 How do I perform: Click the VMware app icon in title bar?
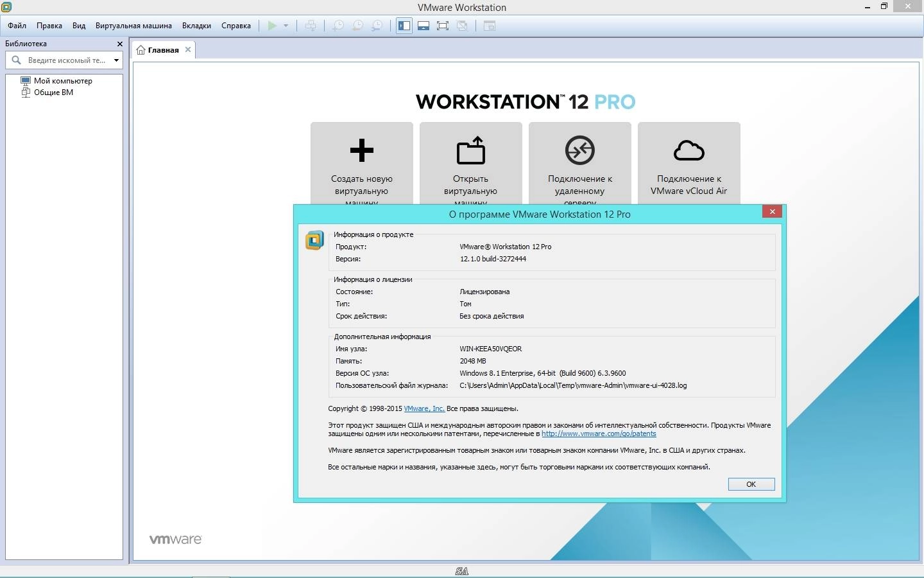click(x=6, y=7)
